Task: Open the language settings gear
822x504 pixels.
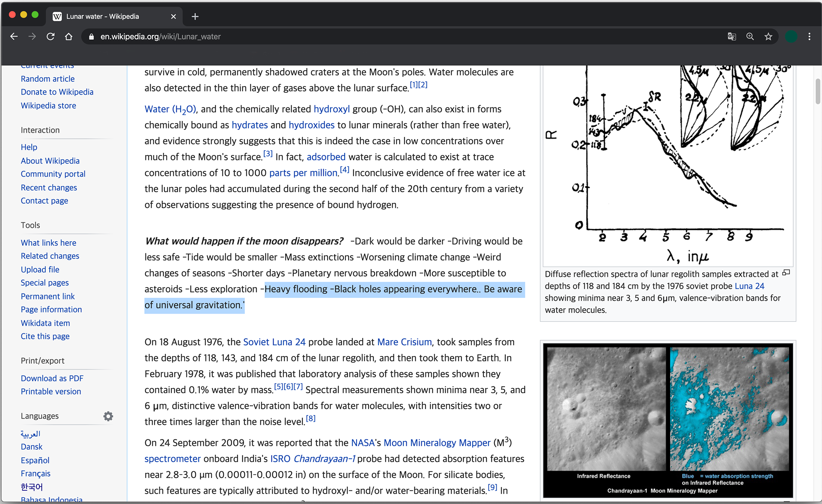Action: point(108,416)
